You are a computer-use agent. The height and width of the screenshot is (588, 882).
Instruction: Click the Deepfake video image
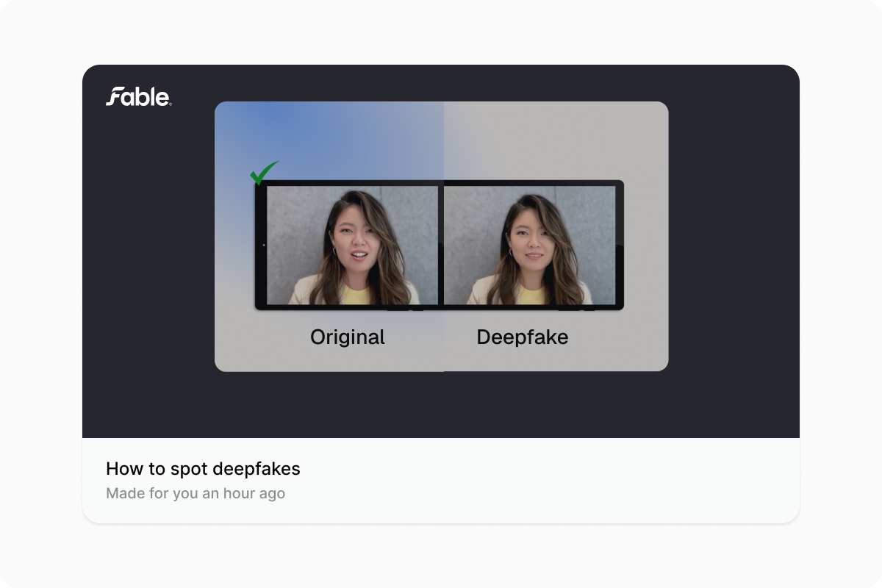pyautogui.click(x=530, y=245)
